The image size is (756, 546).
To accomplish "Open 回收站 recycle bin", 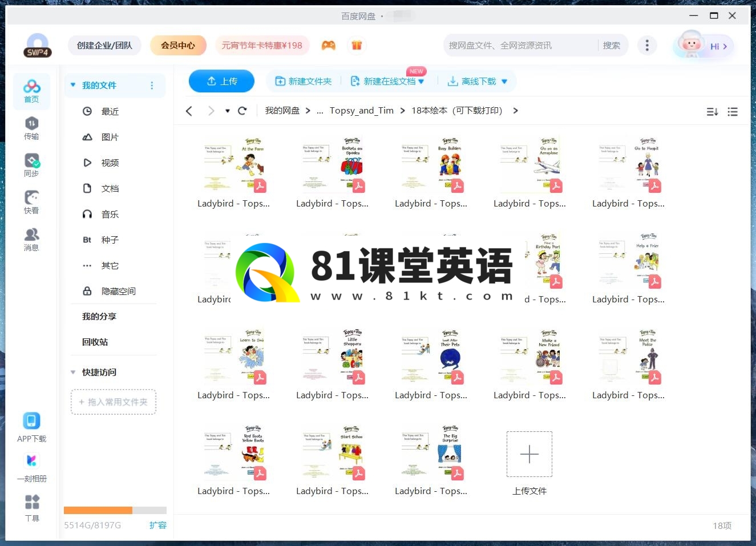I will (x=95, y=342).
